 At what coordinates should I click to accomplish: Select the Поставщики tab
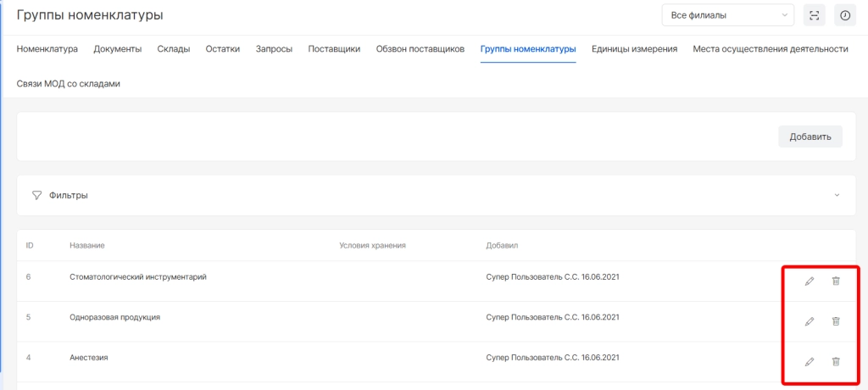(334, 49)
